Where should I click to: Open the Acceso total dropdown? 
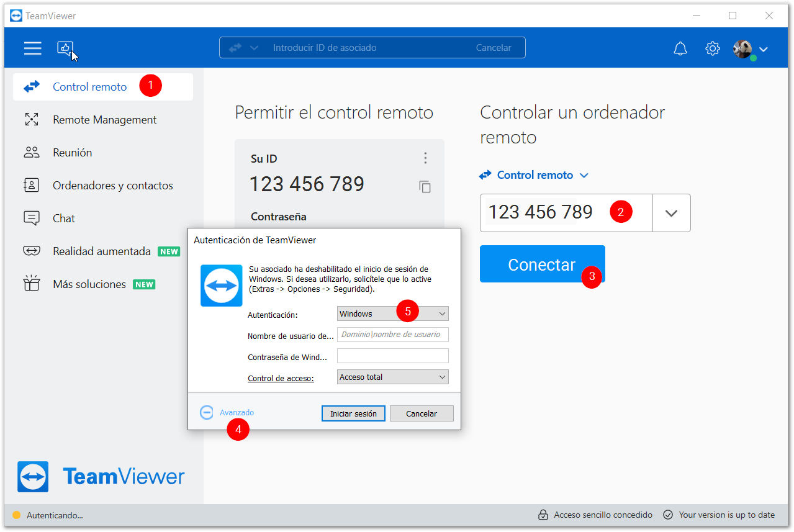pyautogui.click(x=392, y=377)
